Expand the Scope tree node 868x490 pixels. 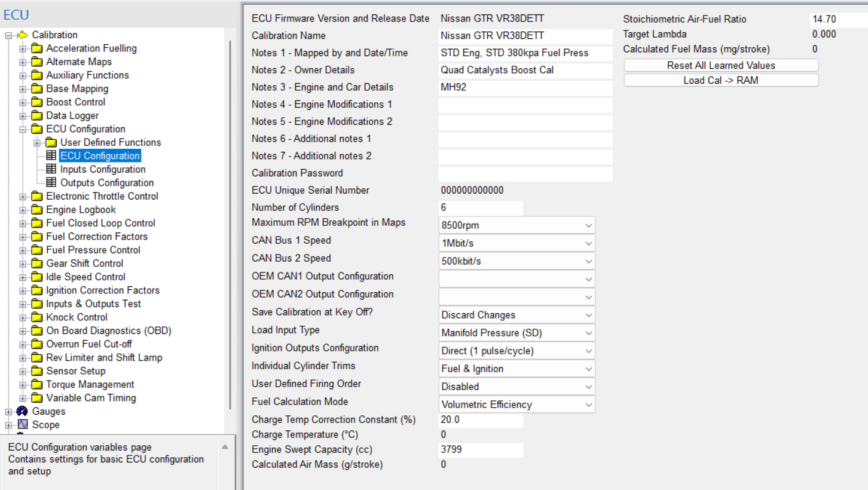(x=8, y=425)
